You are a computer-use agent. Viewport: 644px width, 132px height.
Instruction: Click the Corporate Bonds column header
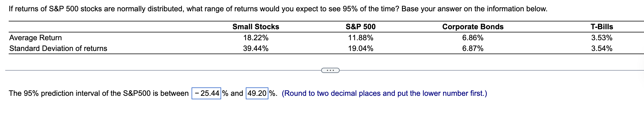[x=473, y=27]
